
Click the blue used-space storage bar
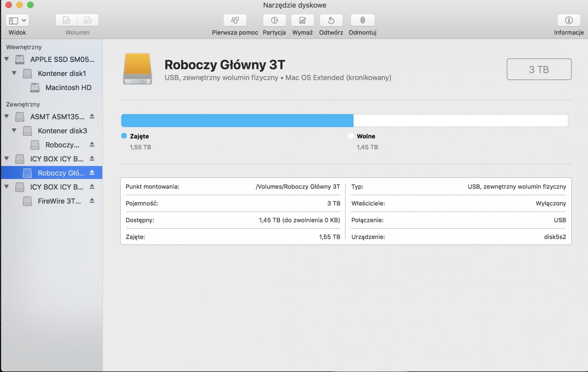(x=237, y=121)
